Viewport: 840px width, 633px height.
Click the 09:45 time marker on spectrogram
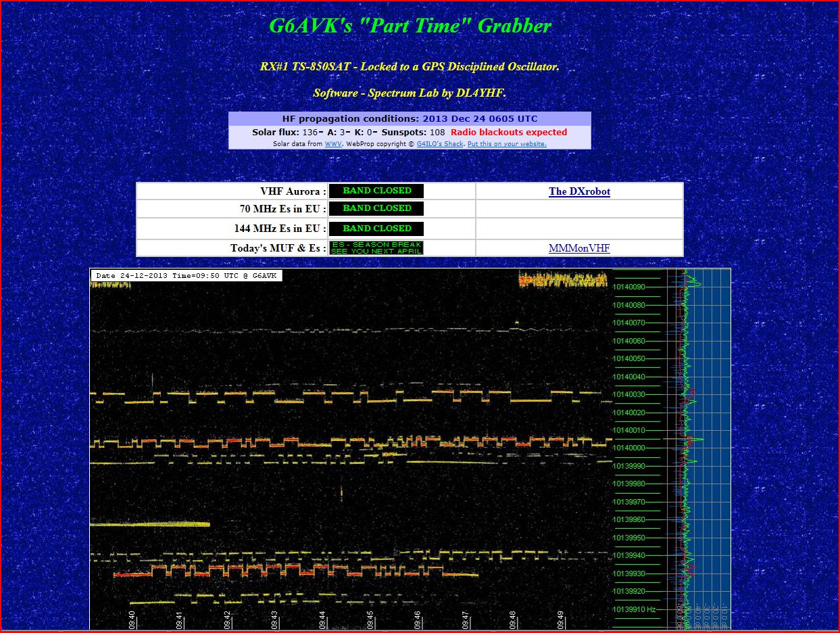pyautogui.click(x=370, y=619)
